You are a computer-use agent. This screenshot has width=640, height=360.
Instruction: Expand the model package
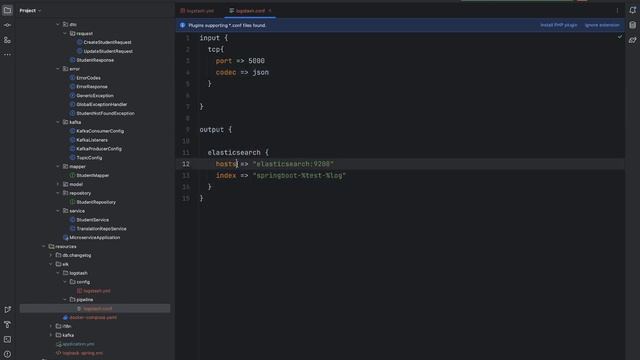pyautogui.click(x=58, y=184)
